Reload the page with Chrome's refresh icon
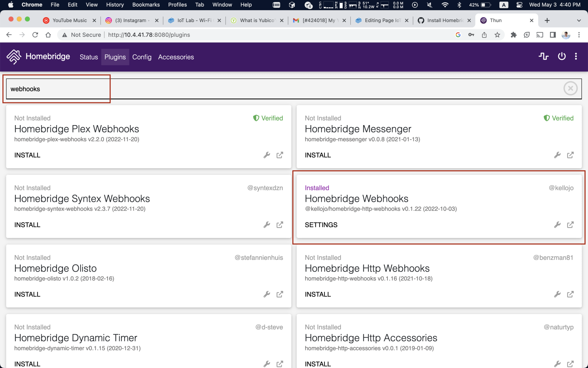The image size is (588, 368). (35, 35)
